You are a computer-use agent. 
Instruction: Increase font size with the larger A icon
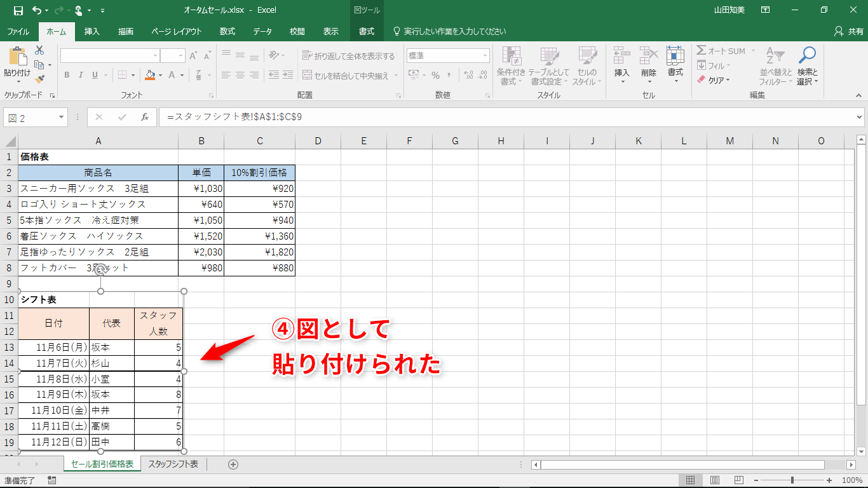[x=193, y=56]
